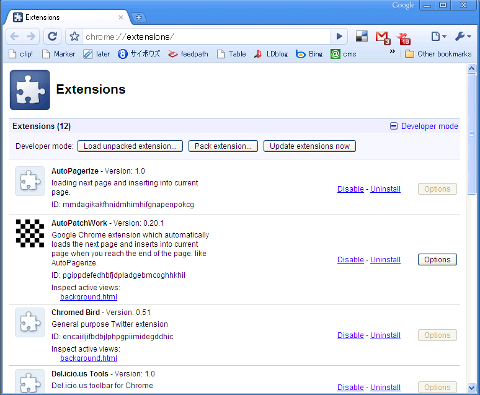Click Update extensions now button
This screenshot has width=480, height=395.
pyautogui.click(x=309, y=146)
